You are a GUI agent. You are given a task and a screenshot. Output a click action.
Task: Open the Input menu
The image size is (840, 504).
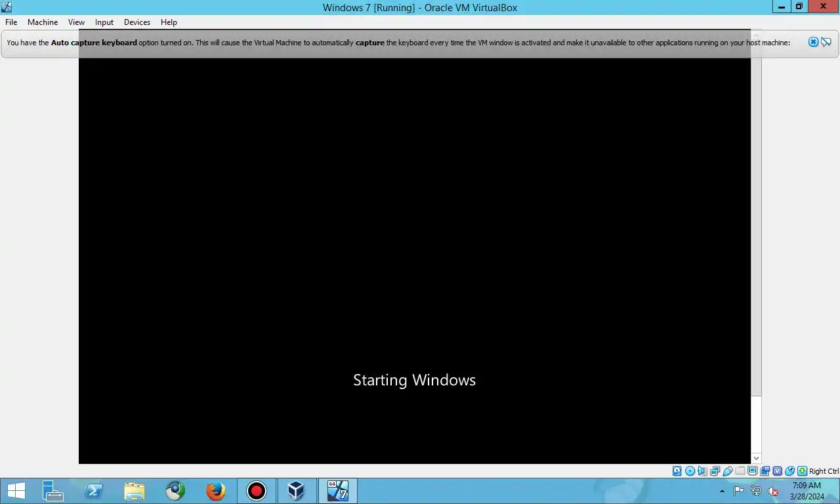(x=104, y=22)
